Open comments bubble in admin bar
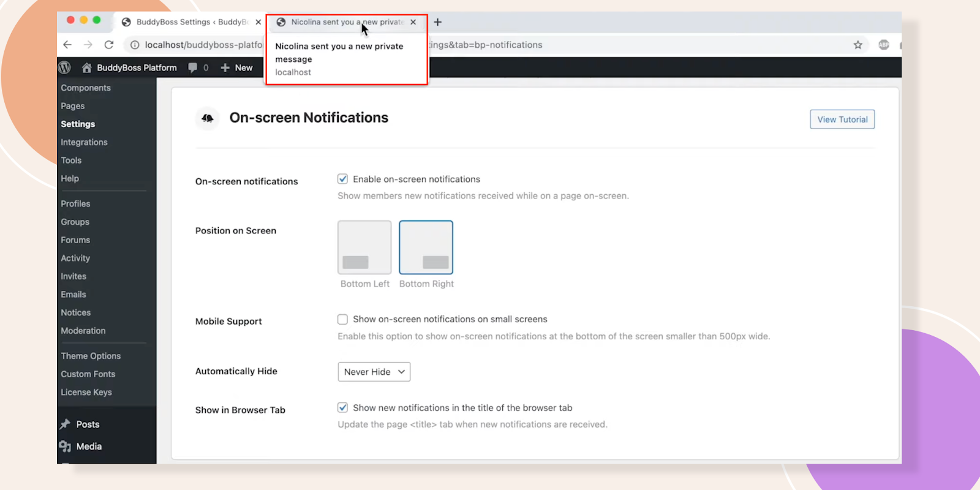This screenshot has height=490, width=980. (x=193, y=67)
